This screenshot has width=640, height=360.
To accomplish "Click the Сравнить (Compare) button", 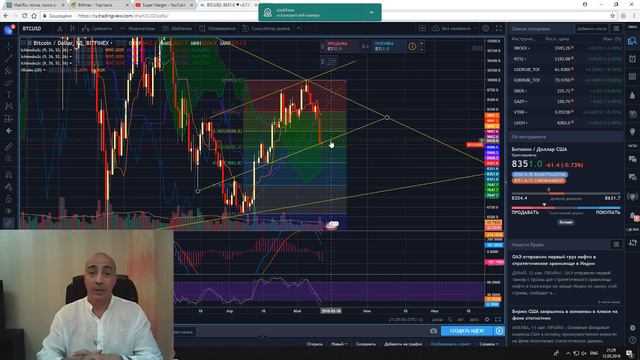I will (97, 29).
